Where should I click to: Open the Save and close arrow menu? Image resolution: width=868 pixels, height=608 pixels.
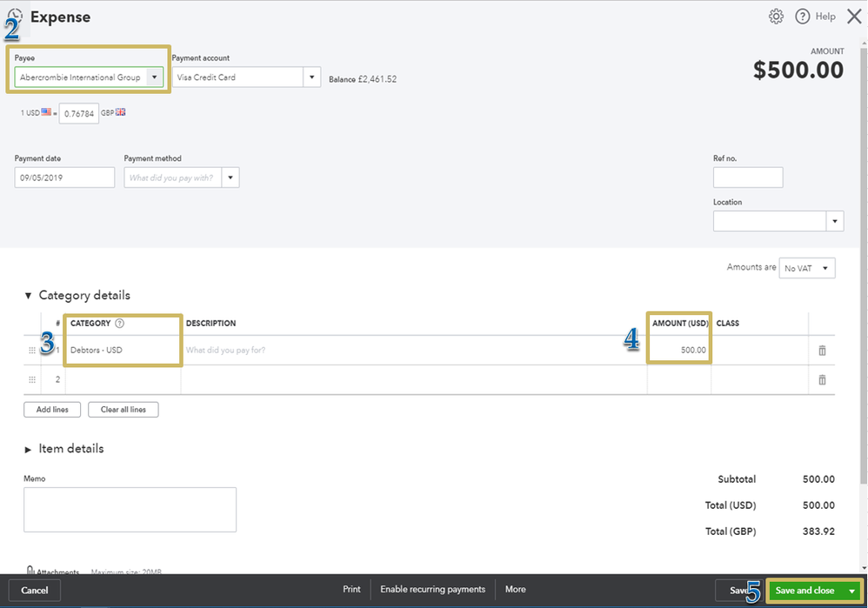[x=852, y=591]
